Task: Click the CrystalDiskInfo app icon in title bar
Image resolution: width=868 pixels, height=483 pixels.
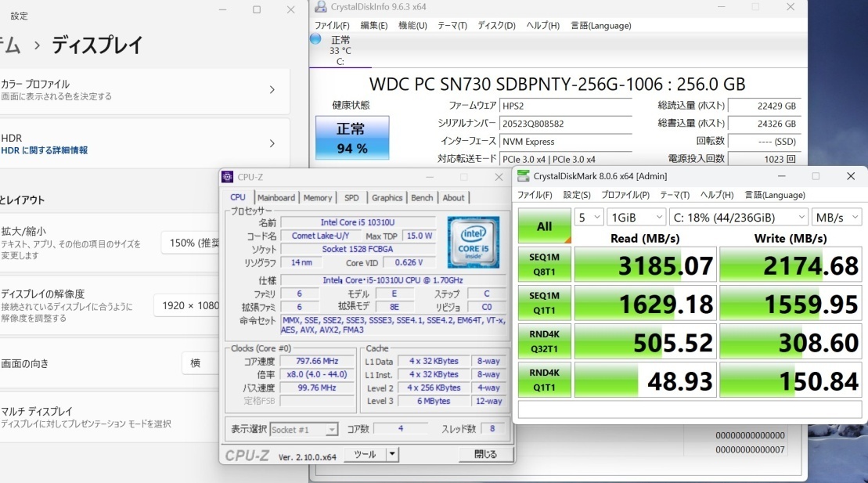Action: (x=321, y=6)
